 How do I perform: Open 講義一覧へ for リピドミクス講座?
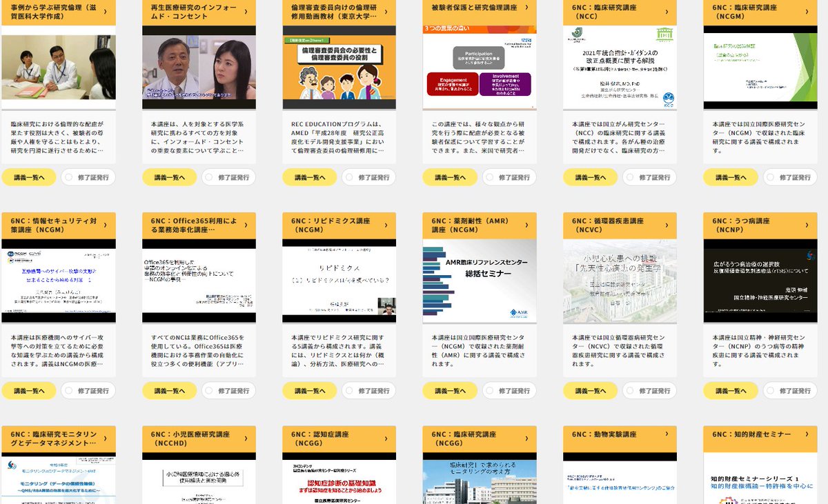pyautogui.click(x=309, y=391)
